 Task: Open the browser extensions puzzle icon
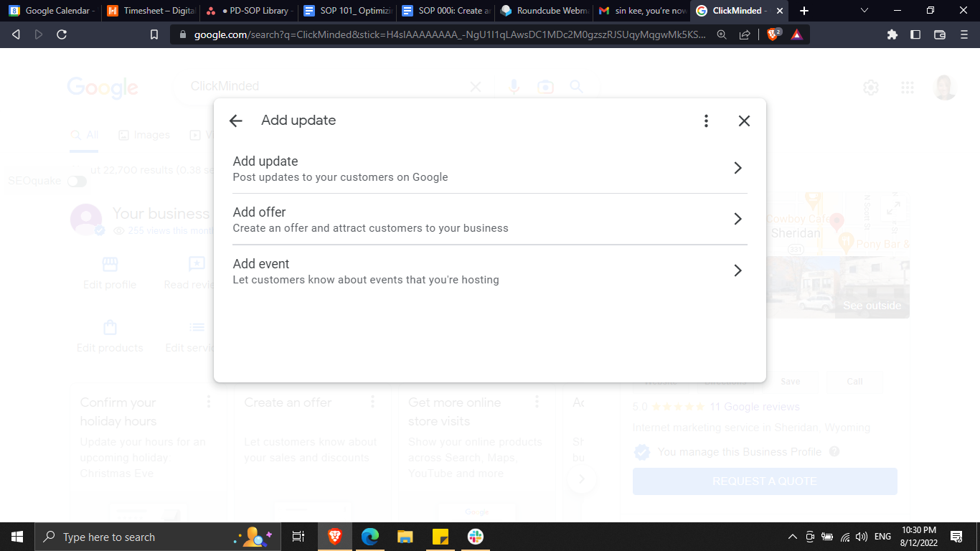click(892, 34)
